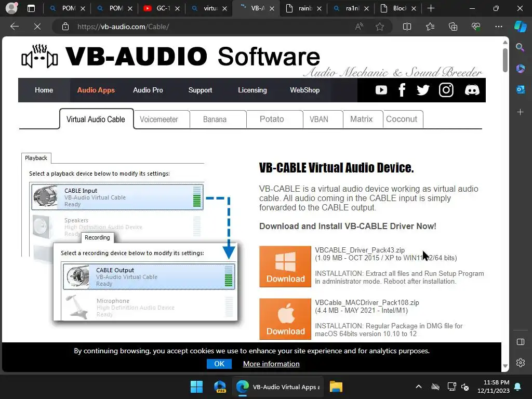Open the VB-Audio Discord icon

click(x=472, y=90)
